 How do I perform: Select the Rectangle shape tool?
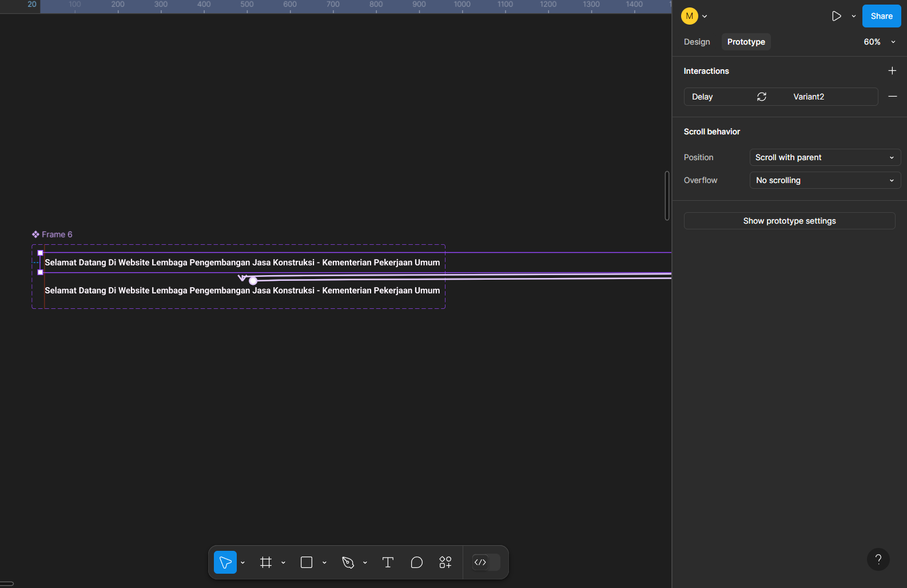307,562
